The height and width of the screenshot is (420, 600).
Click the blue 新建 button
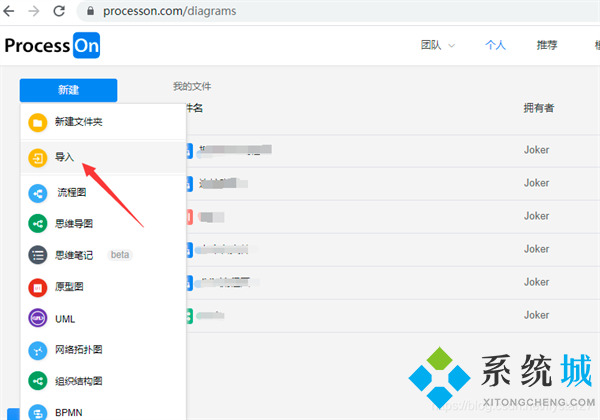pos(68,90)
